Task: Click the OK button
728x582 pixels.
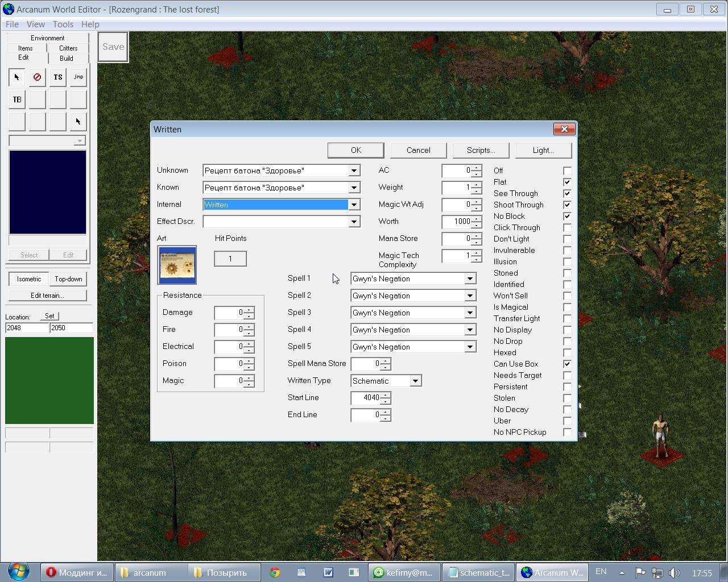Action: click(355, 150)
